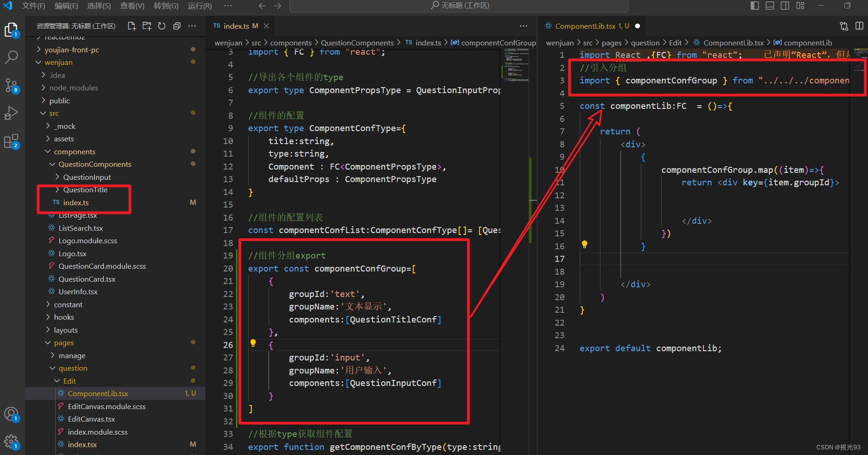Open the 转到(G) menu
This screenshot has width=868, height=455.
click(166, 6)
